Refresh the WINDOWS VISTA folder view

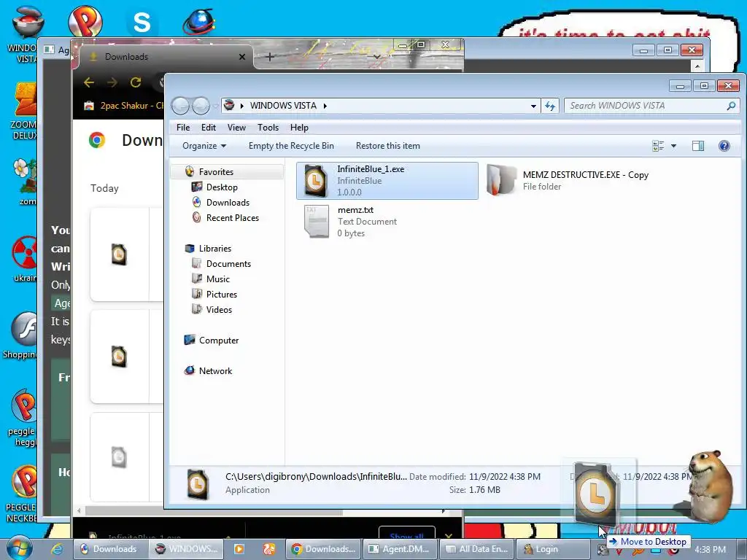(550, 106)
